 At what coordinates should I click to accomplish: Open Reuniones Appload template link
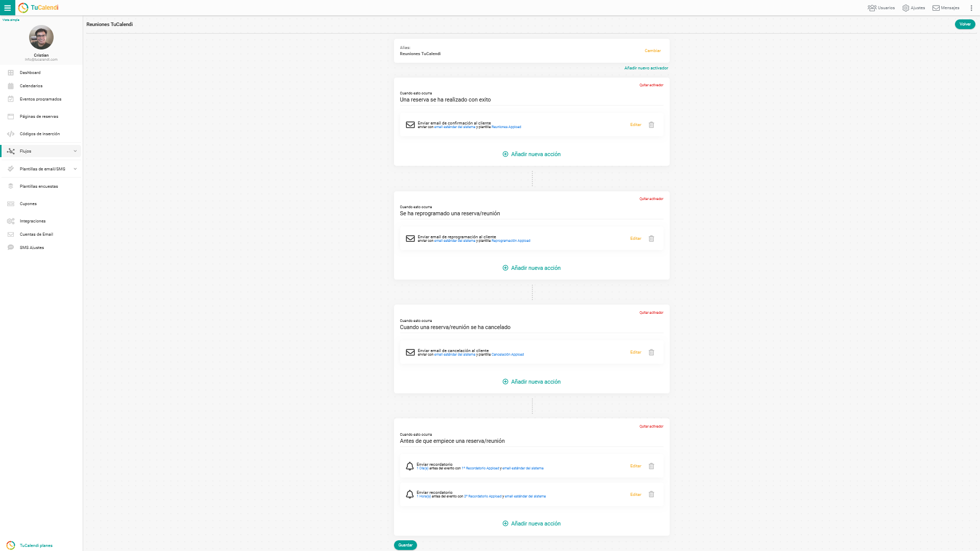click(506, 127)
